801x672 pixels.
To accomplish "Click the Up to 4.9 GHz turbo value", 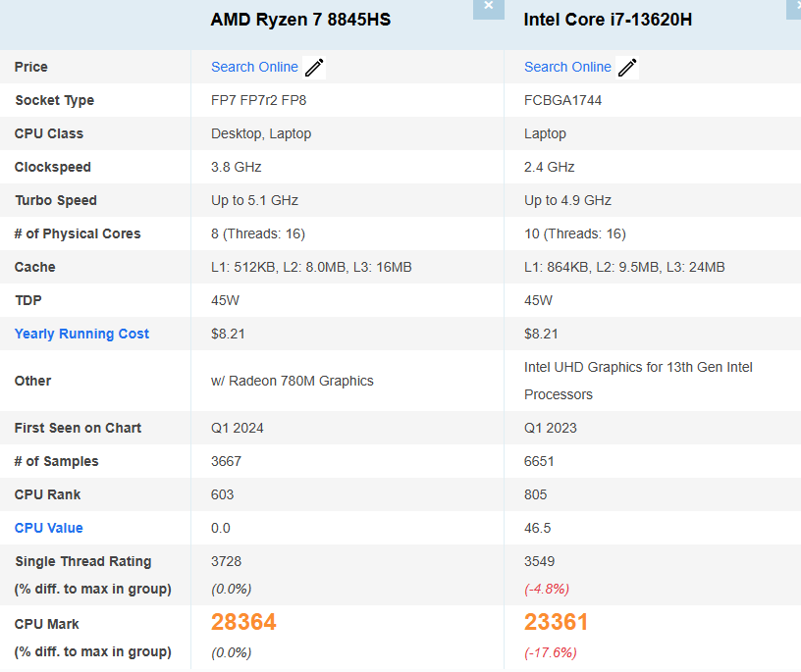I will (x=567, y=200).
